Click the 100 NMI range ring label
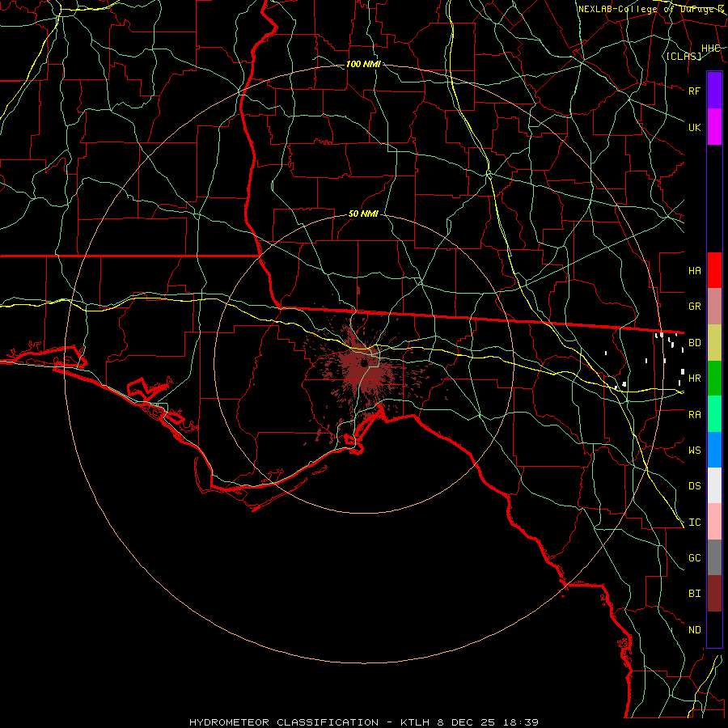This screenshot has width=728, height=728. coord(363,64)
